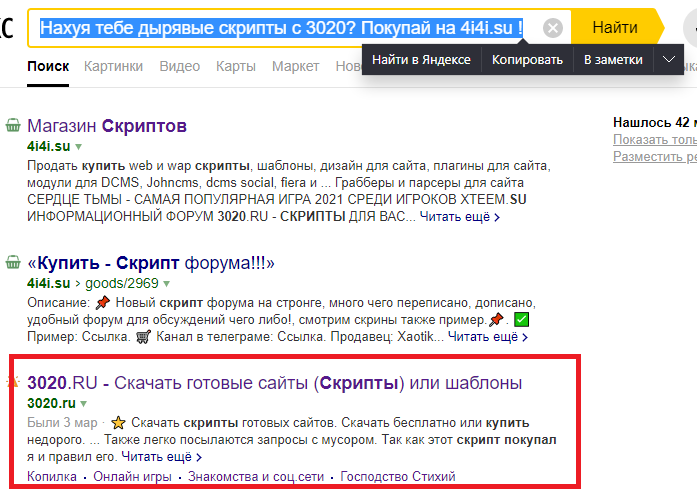Viewport: 697px width, 490px height.
Task: Click В заметки in the selection popup
Action: pyautogui.click(x=613, y=60)
